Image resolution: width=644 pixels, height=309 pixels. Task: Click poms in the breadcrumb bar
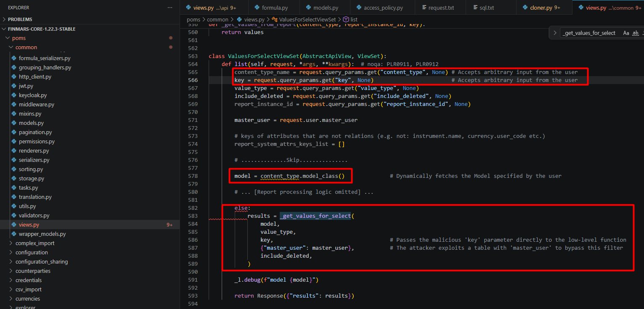point(193,19)
